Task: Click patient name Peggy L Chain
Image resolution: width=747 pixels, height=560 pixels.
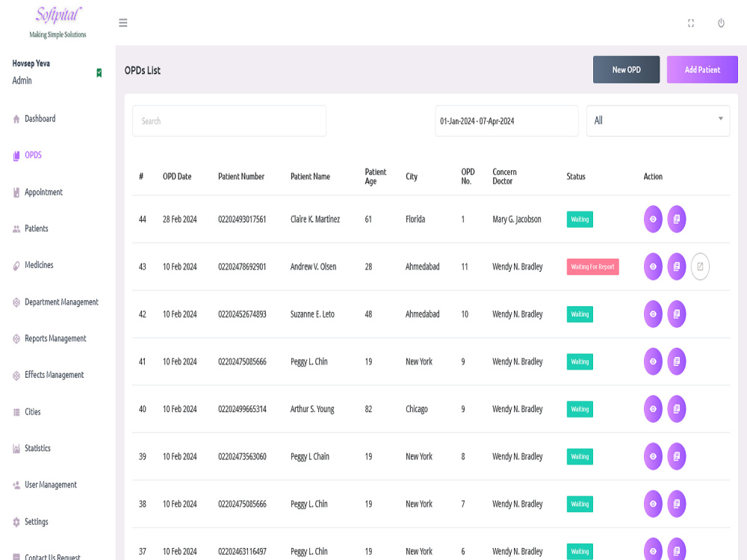Action: [310, 457]
